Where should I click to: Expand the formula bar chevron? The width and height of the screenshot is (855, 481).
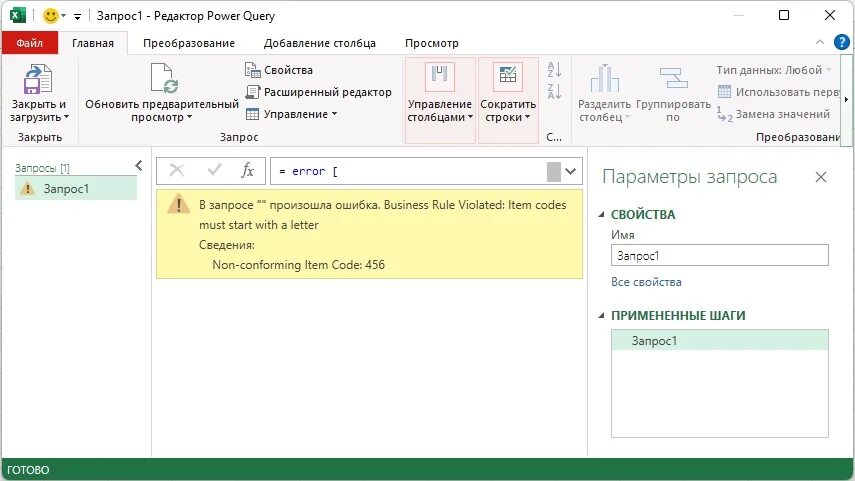point(571,171)
